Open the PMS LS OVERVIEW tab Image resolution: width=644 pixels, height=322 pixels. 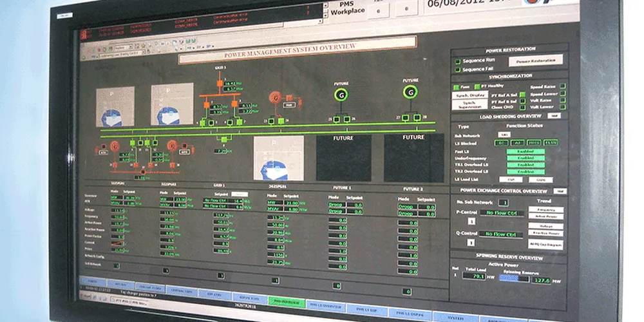(322, 306)
